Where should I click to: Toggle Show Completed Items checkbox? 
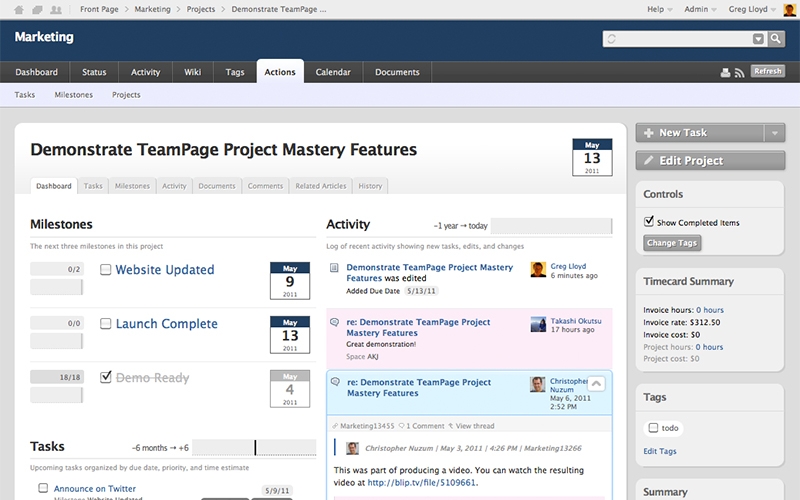(x=649, y=222)
